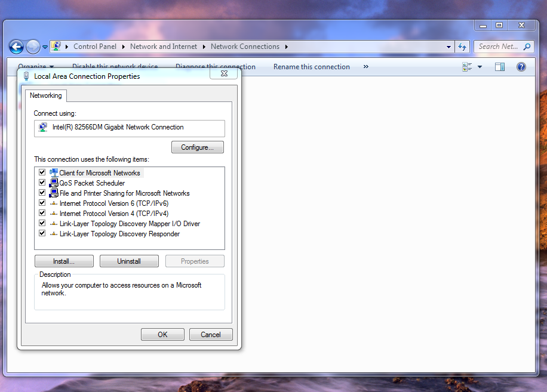Click the Client for Microsoft Networks icon
547x392 pixels.
[54, 172]
